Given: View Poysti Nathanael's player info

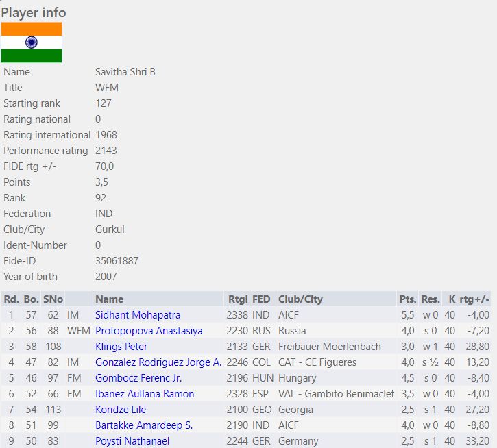Looking at the screenshot, I should coord(132,441).
